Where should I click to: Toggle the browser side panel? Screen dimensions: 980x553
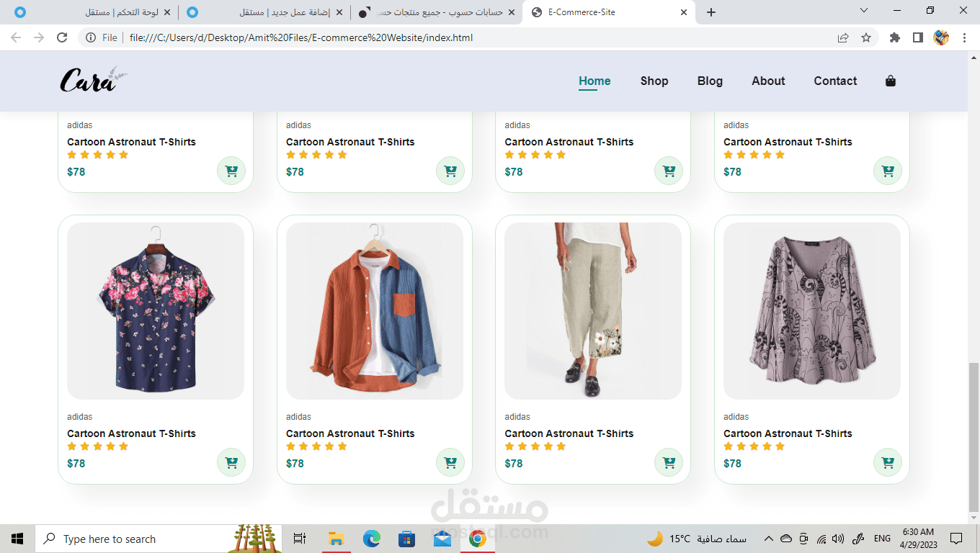pyautogui.click(x=916, y=37)
